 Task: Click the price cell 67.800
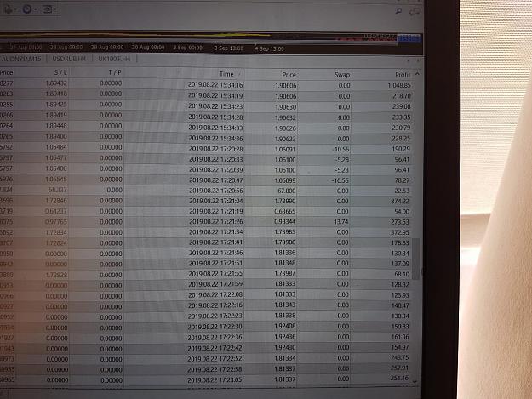click(x=287, y=191)
